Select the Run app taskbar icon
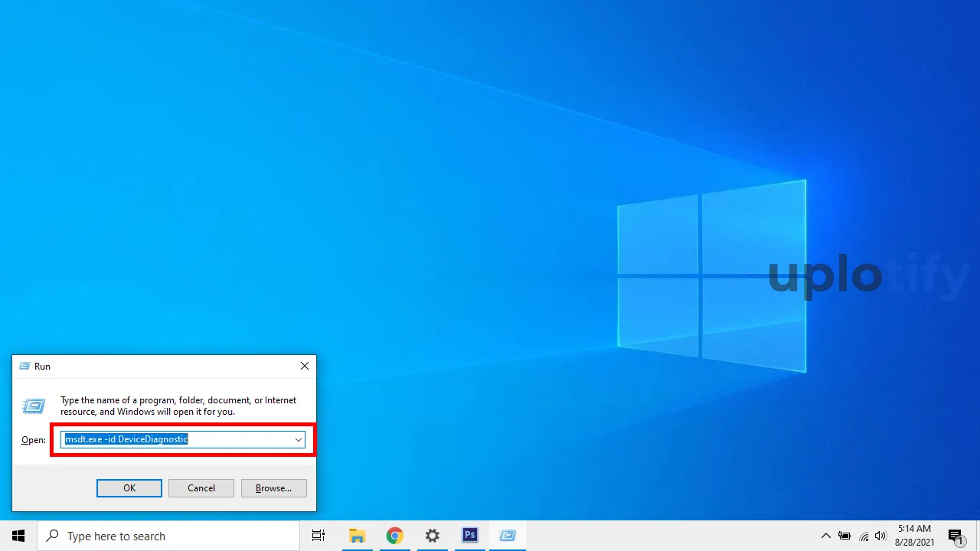980x551 pixels. tap(508, 536)
